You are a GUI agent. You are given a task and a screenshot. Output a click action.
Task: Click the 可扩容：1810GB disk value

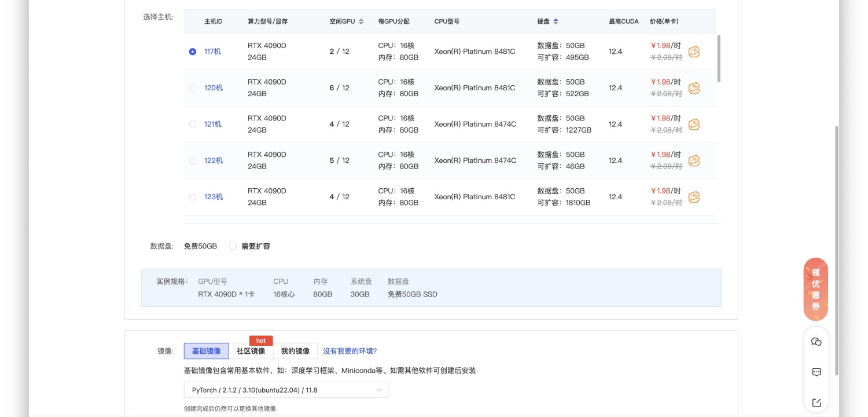564,203
